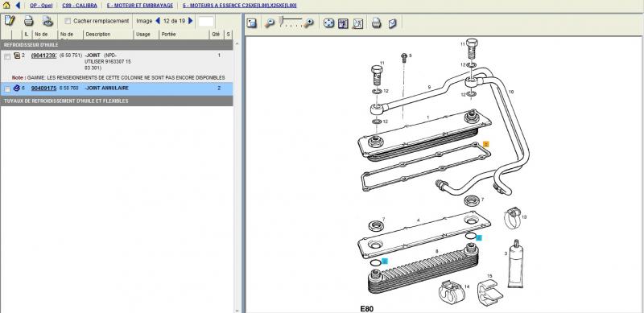Open the print preview icon with the eye
Image resolution: width=644 pixels, height=313 pixels.
[47, 21]
